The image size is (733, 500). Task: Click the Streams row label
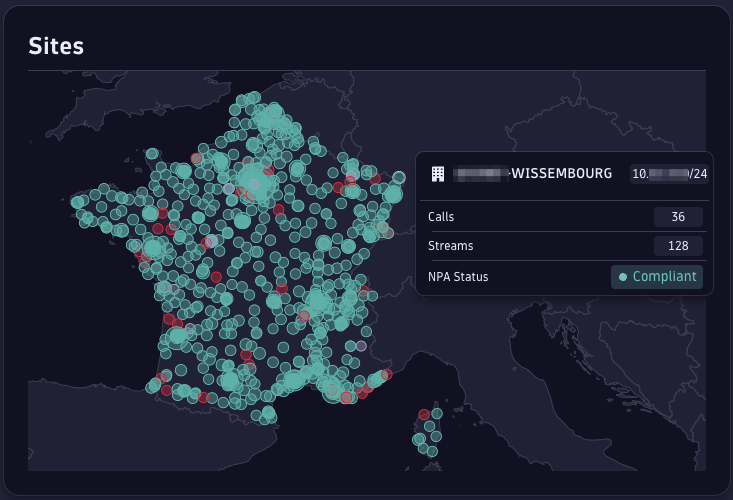450,246
